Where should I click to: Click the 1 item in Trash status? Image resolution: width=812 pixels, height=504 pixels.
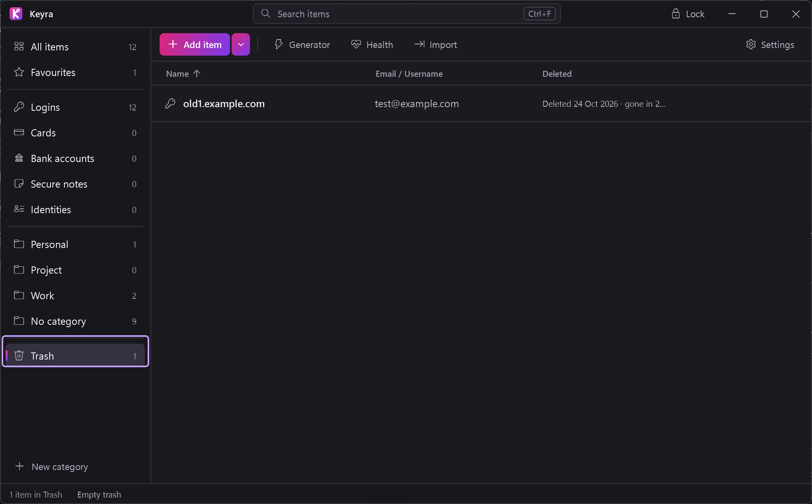(36, 495)
